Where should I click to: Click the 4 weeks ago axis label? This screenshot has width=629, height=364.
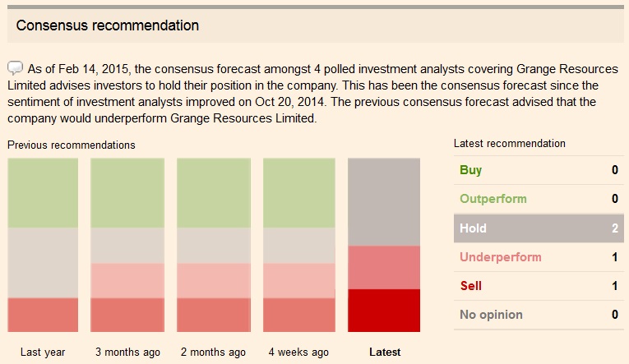[x=298, y=352]
